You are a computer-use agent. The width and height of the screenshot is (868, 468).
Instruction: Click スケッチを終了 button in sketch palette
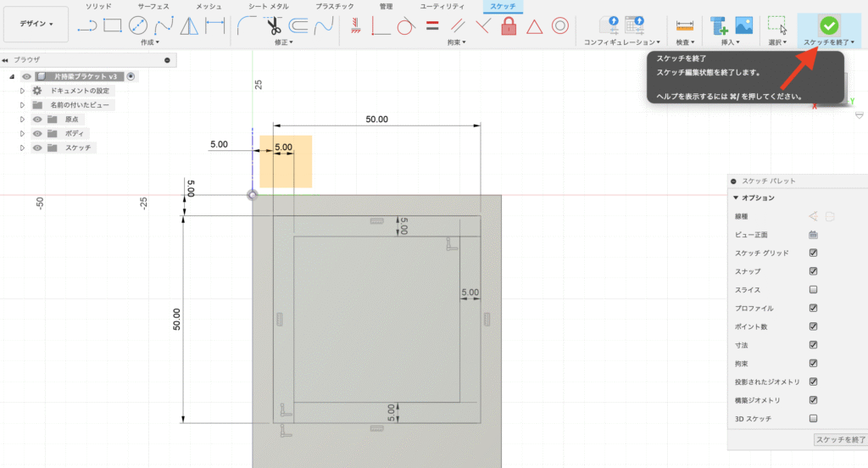[x=838, y=440]
